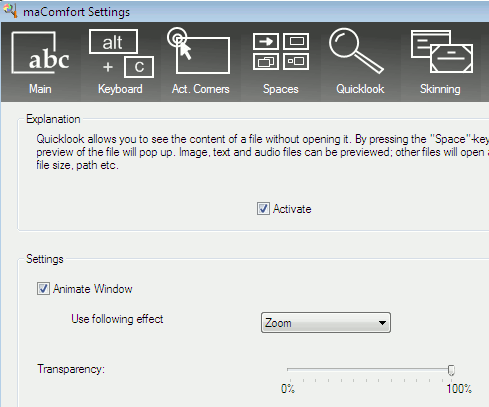Open the Zoom effect dropdown
The width and height of the screenshot is (489, 407).
[x=326, y=322]
